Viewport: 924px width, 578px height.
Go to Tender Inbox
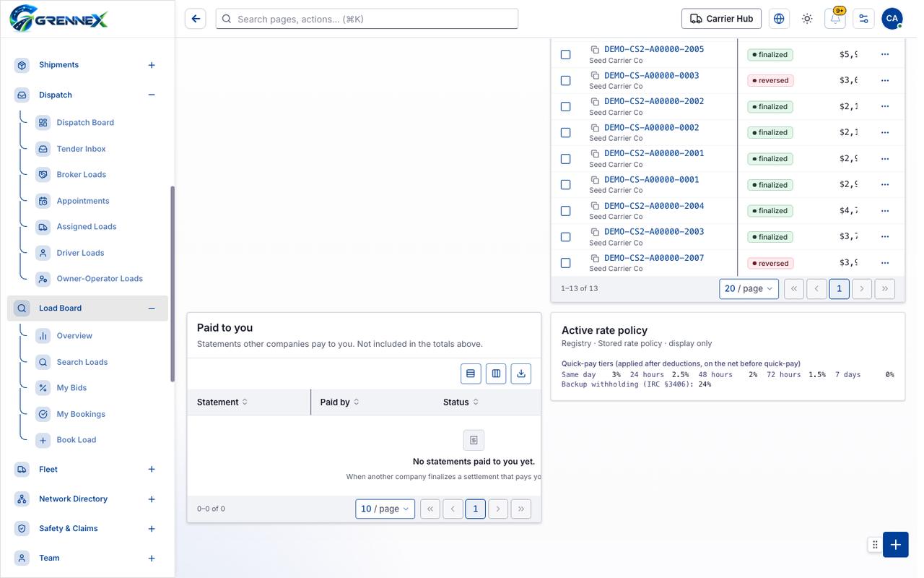(81, 149)
